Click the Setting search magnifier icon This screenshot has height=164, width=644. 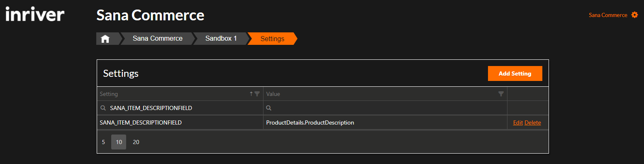tap(103, 108)
